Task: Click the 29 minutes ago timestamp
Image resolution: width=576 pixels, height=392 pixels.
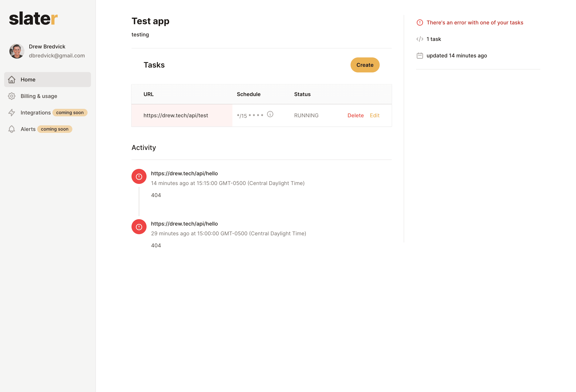Action: (228, 233)
